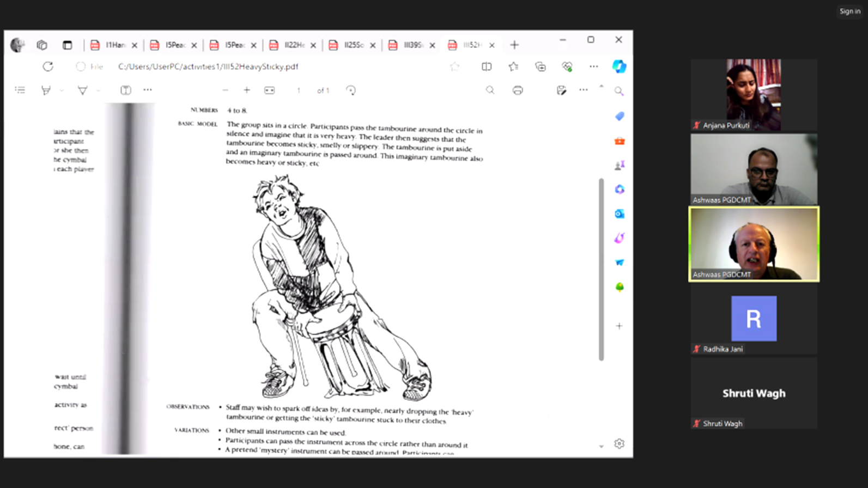This screenshot has height=488, width=868.
Task: Click the PDF page number field
Action: click(x=299, y=90)
